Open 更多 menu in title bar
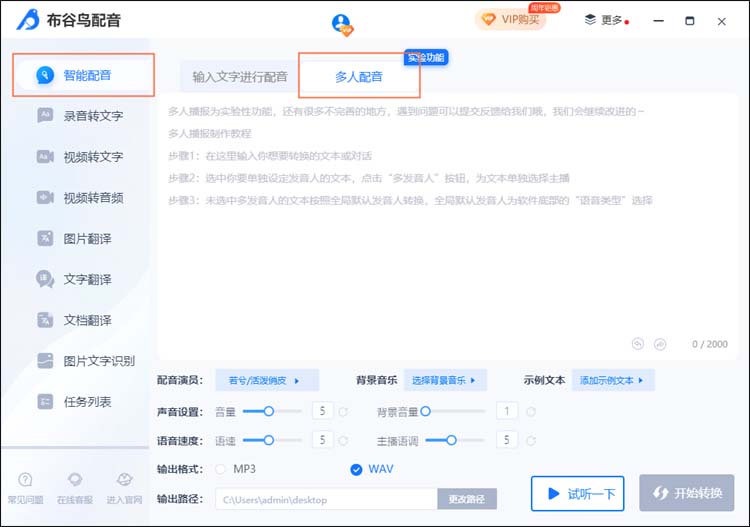Image resolution: width=750 pixels, height=527 pixels. (x=606, y=20)
